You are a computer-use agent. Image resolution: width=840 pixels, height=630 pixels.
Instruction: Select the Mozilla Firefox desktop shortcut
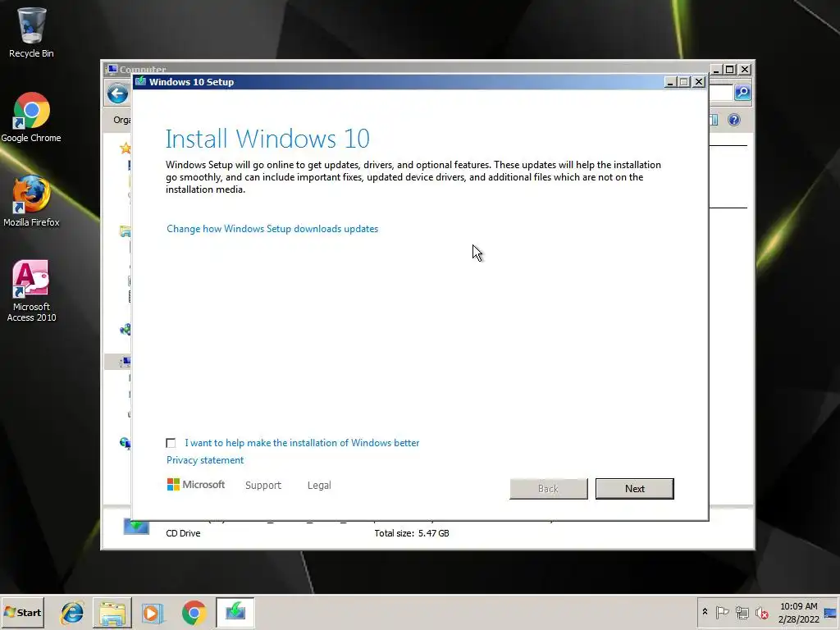click(31, 202)
